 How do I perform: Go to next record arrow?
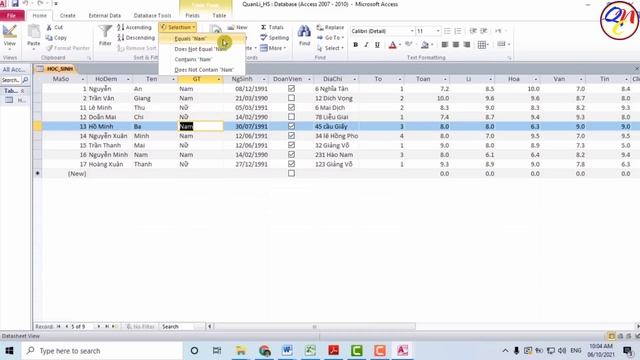[x=98, y=327]
